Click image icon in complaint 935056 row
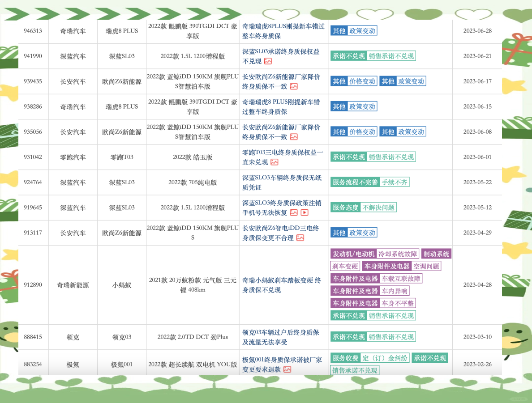 coord(294,137)
